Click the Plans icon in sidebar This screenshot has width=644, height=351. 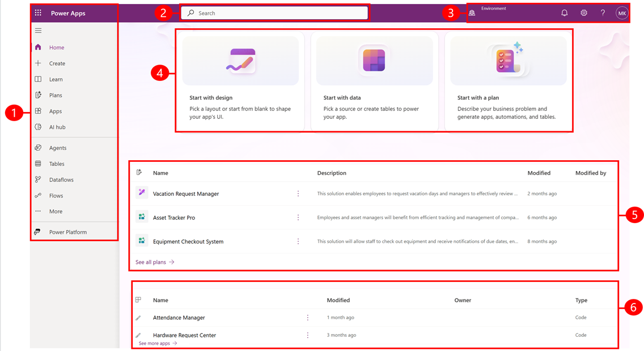coord(38,95)
